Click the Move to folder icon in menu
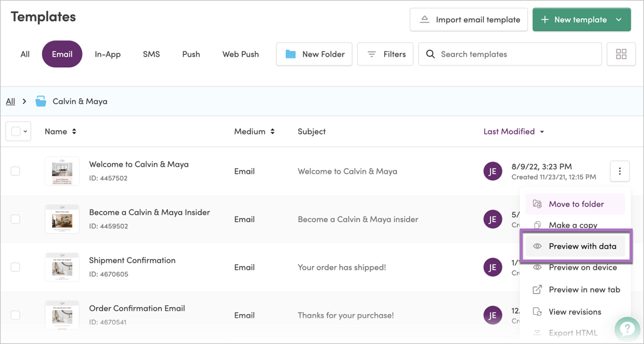 point(537,204)
